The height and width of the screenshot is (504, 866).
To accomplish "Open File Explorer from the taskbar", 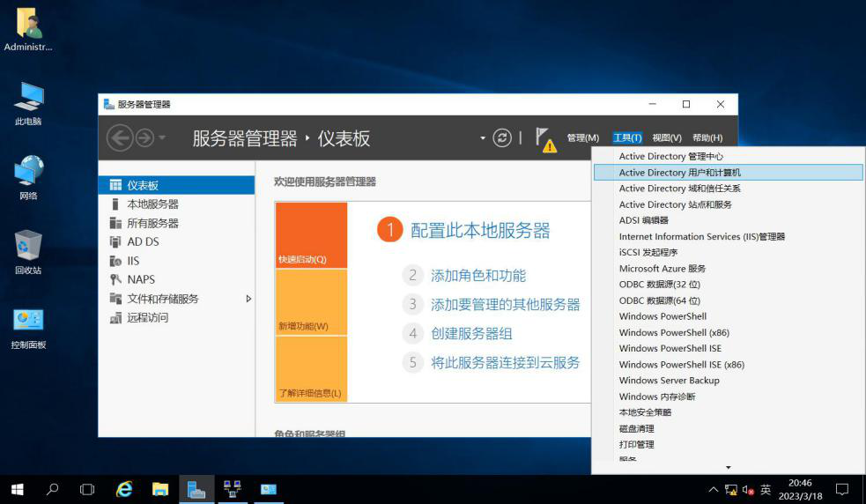I will tap(160, 489).
